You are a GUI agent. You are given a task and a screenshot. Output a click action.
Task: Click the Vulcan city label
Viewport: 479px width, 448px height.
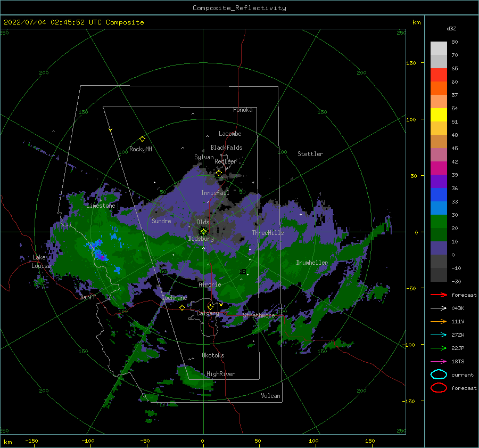[270, 396]
